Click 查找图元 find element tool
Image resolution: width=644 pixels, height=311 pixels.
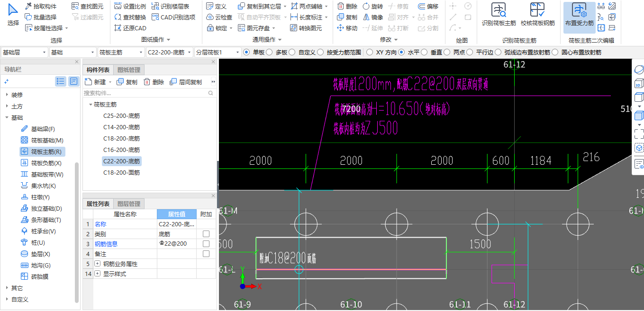pos(87,6)
